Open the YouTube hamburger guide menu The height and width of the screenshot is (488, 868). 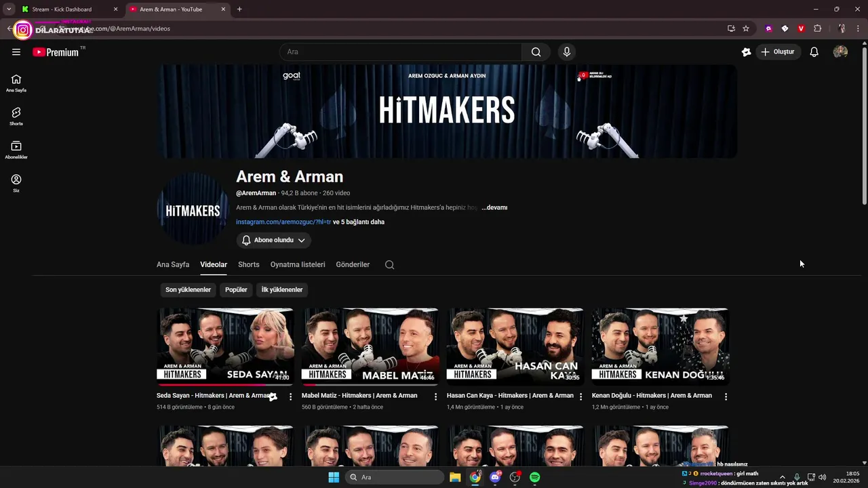pyautogui.click(x=16, y=52)
